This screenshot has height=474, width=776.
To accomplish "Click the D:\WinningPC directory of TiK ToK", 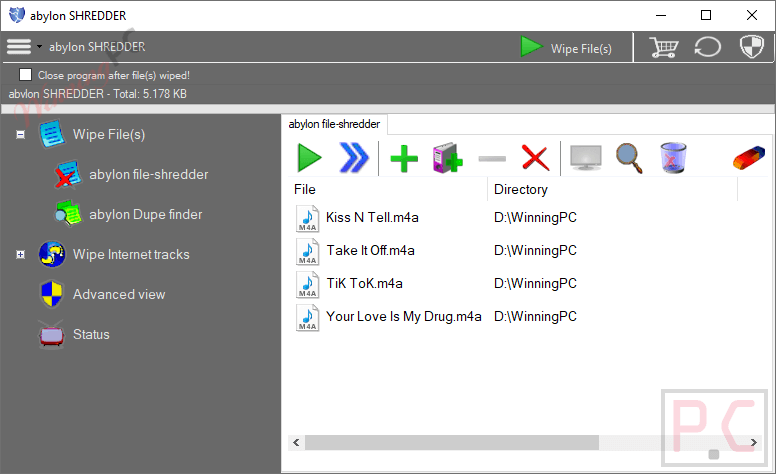I will tap(535, 284).
